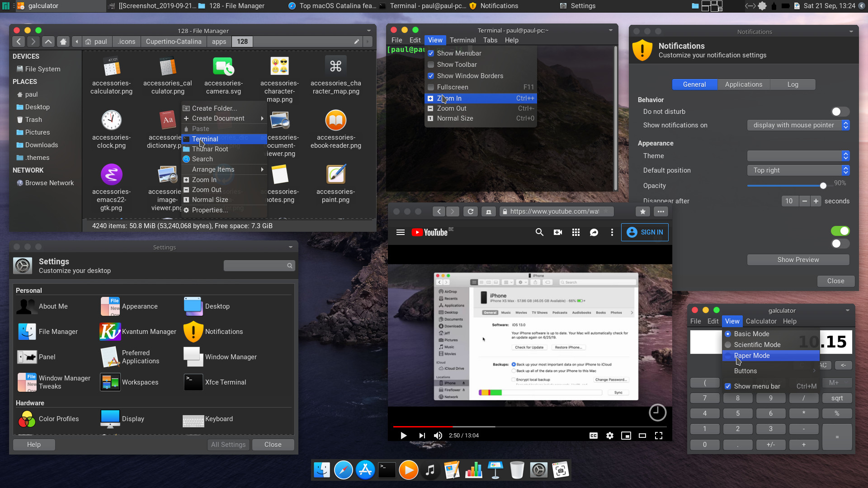Image resolution: width=868 pixels, height=488 pixels.
Task: Open the orange media player dock icon
Action: (x=409, y=470)
